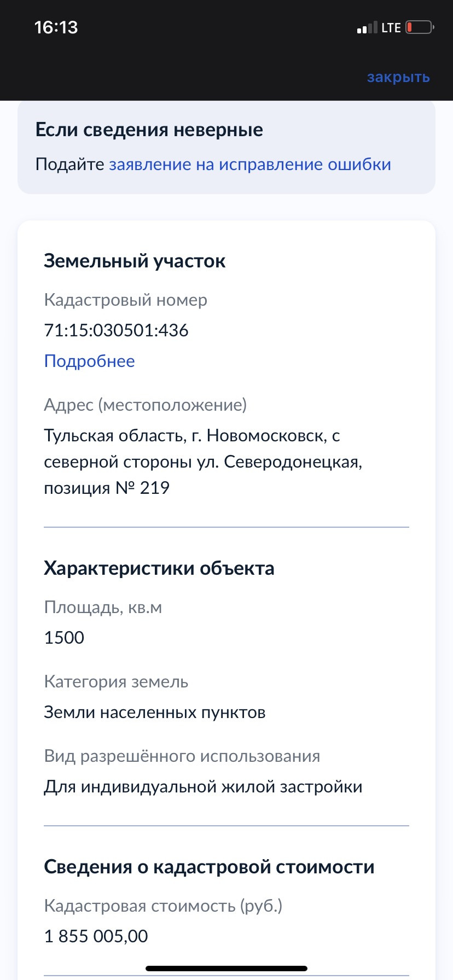Select the area value 1500
Image resolution: width=453 pixels, height=980 pixels.
point(64,638)
